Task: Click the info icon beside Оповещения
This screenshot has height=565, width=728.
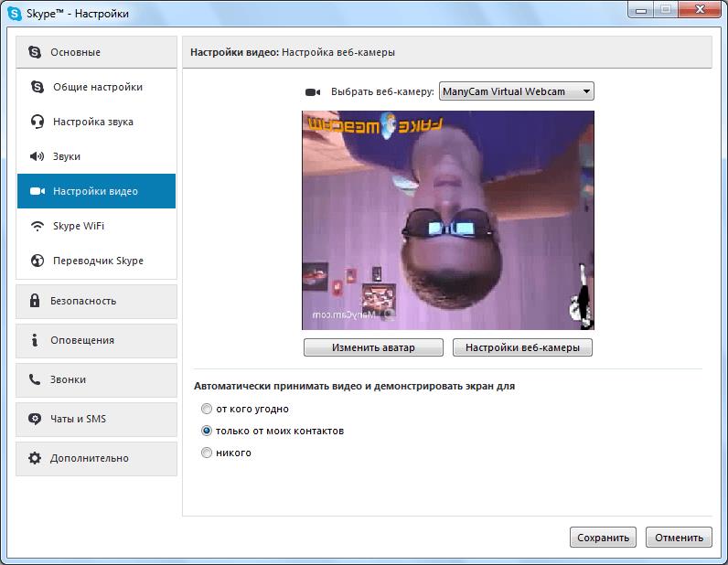Action: [x=35, y=340]
